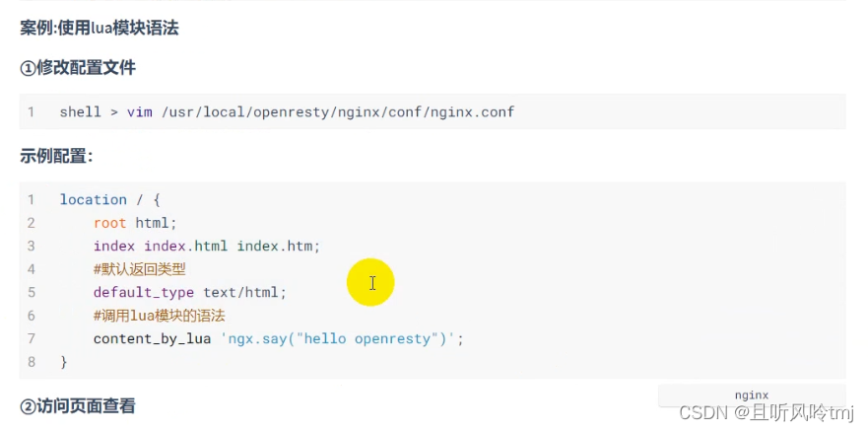The height and width of the screenshot is (432, 868).
Task: Click the closing brace on line 8
Action: [x=64, y=362]
